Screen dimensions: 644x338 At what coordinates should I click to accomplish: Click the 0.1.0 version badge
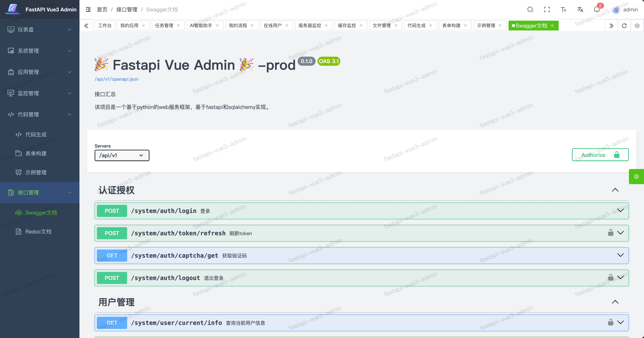pos(306,61)
